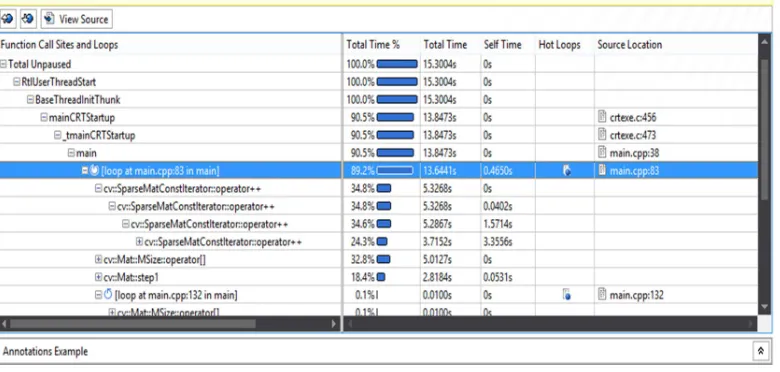This screenshot has width=780, height=372.
Task: Open source file icon for crtexe.c:456
Action: [x=602, y=117]
